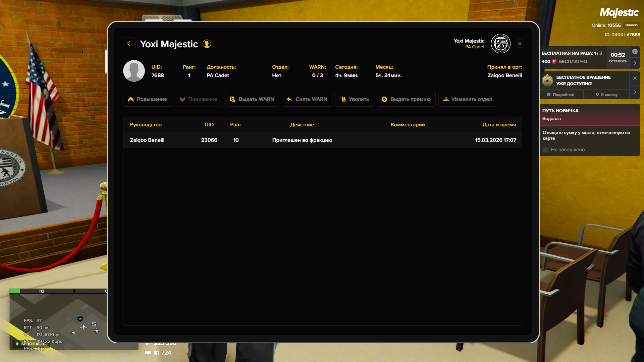Expand the free reward panel arrow
The width and height of the screenshot is (644, 362).
coord(635,63)
